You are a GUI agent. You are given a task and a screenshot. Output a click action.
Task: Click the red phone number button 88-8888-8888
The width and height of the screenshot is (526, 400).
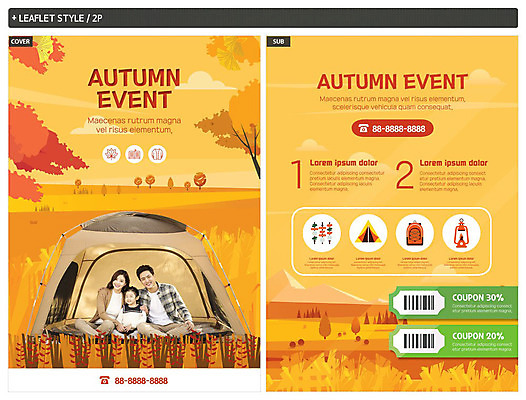tap(392, 129)
